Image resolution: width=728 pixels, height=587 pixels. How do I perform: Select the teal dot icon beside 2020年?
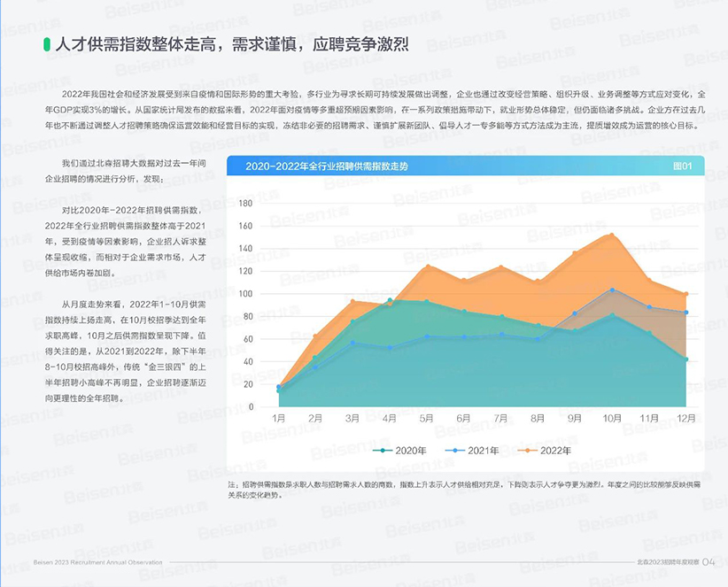click(383, 450)
